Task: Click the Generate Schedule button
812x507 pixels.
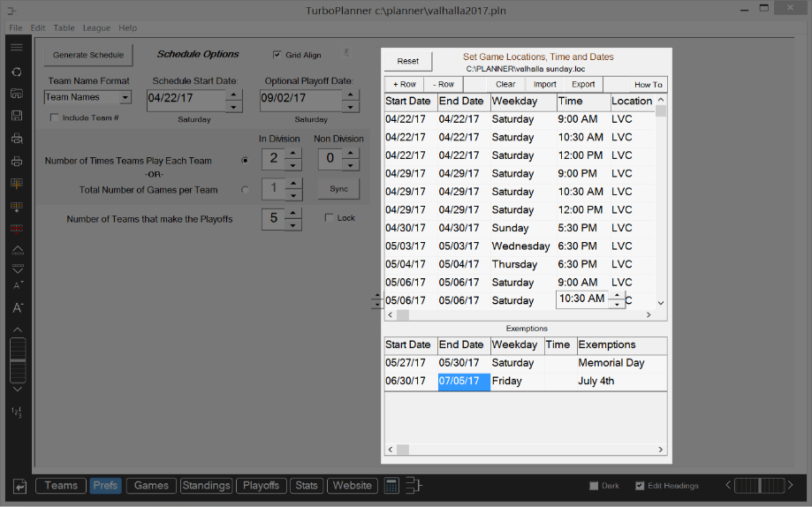Action: click(88, 55)
